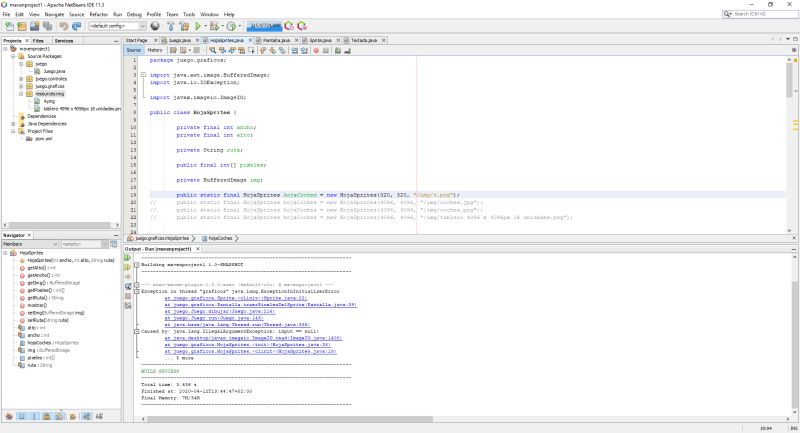This screenshot has width=800, height=433.
Task: Select pom.xml in Project Files
Action: point(43,139)
